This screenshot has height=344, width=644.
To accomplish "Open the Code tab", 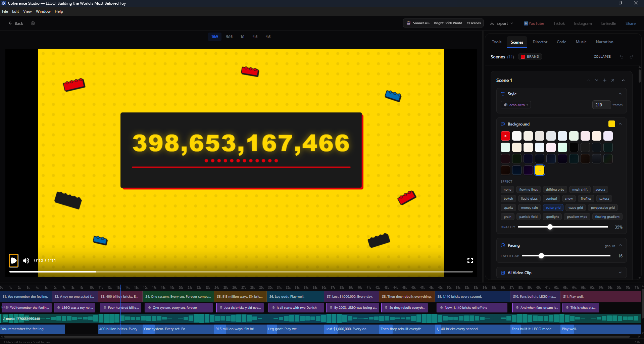I will click(x=561, y=42).
